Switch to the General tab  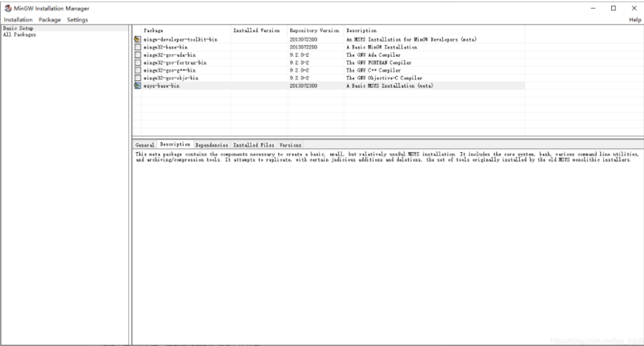[145, 145]
